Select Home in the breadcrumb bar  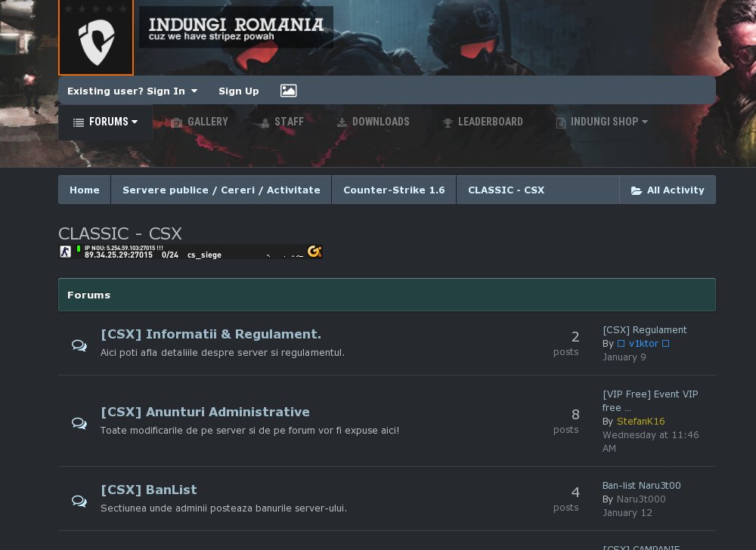(x=84, y=190)
